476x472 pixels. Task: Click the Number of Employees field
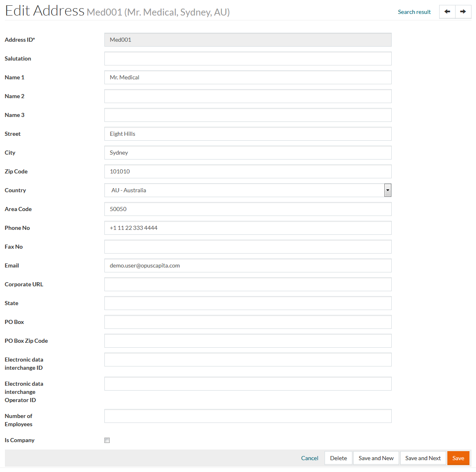[248, 416]
